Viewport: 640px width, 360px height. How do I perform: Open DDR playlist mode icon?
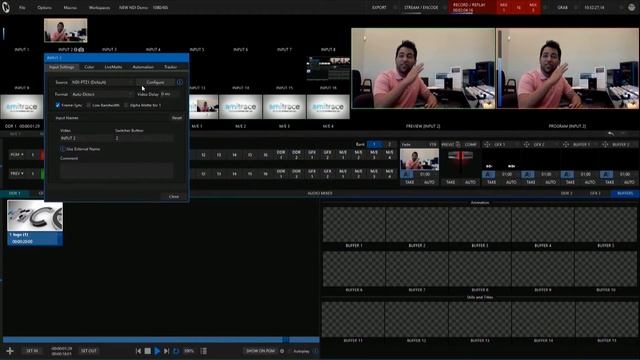pos(204,351)
